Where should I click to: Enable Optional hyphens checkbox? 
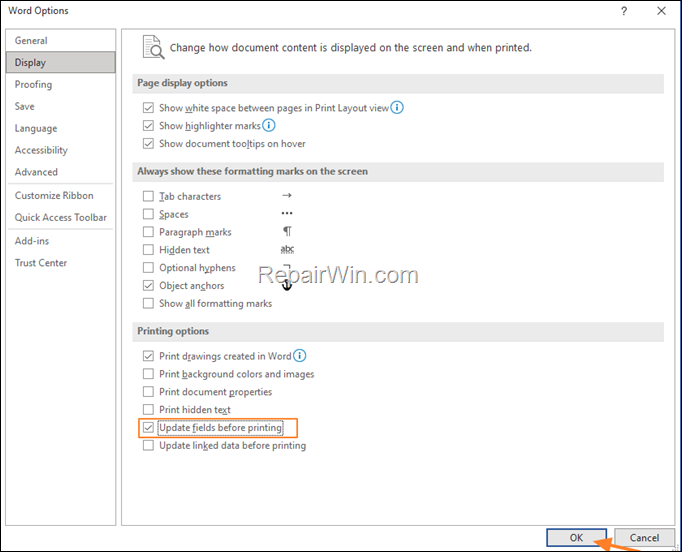coord(148,268)
